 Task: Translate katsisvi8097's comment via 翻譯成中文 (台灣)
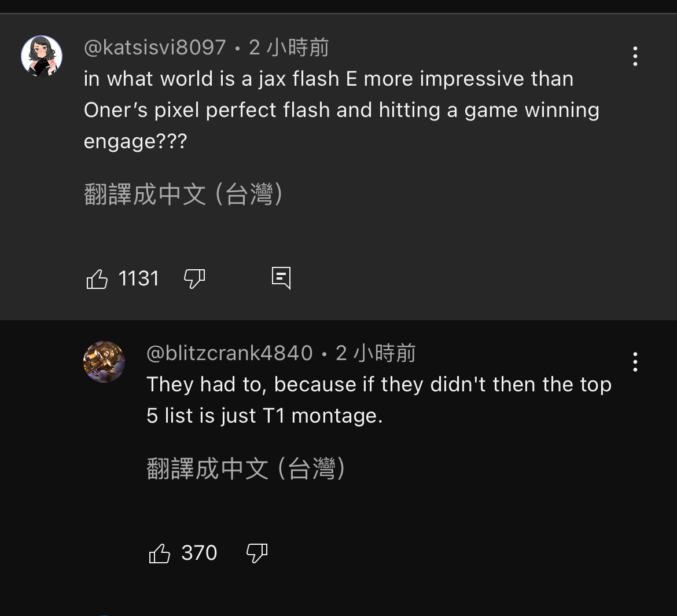[x=183, y=195]
